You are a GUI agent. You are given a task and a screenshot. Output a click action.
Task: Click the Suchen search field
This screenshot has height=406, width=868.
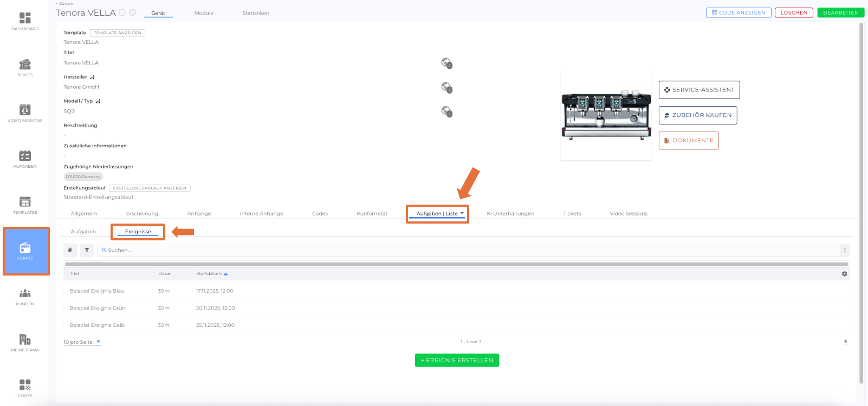point(466,250)
